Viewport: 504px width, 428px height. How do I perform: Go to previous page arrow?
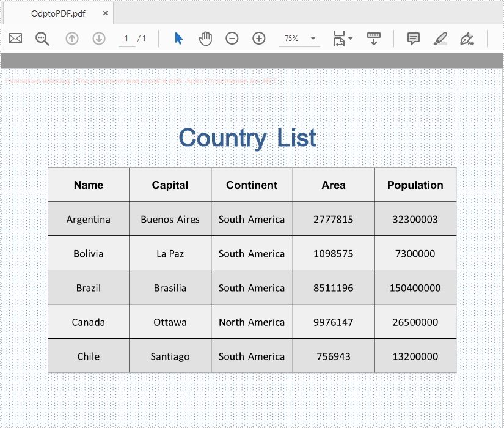click(72, 39)
